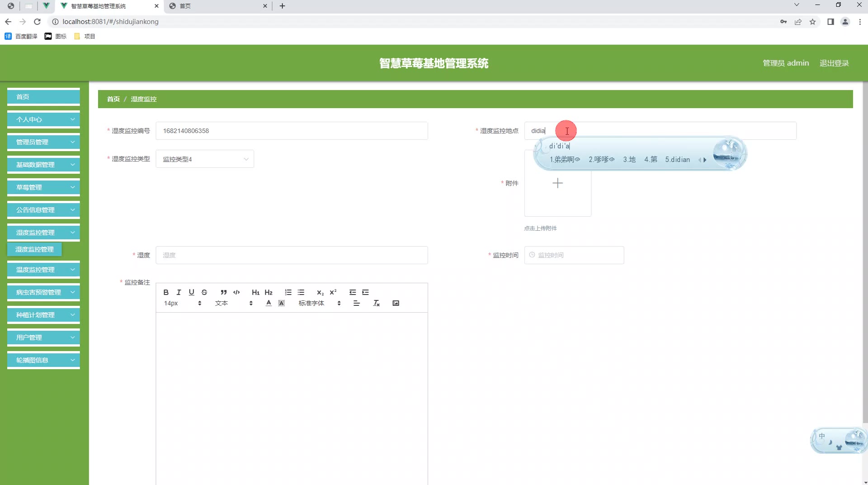Expand the 基础数据管理 sidebar menu
Image resolution: width=868 pixels, height=485 pixels.
click(43, 165)
